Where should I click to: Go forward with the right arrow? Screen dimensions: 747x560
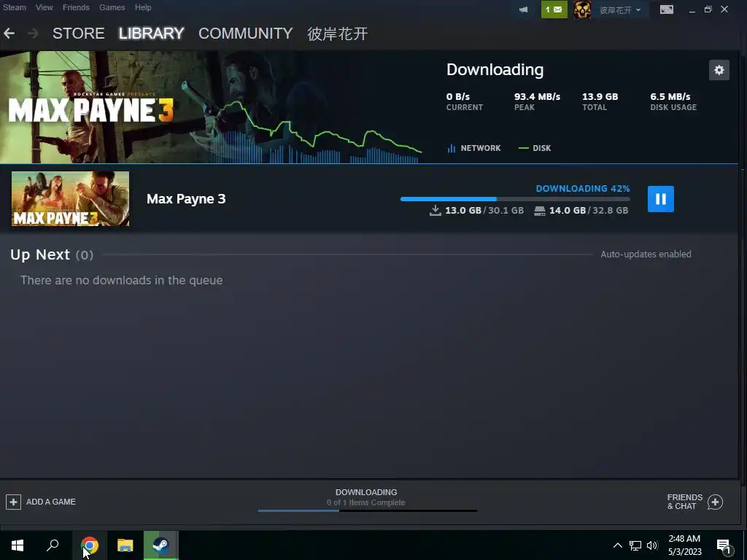pyautogui.click(x=32, y=34)
